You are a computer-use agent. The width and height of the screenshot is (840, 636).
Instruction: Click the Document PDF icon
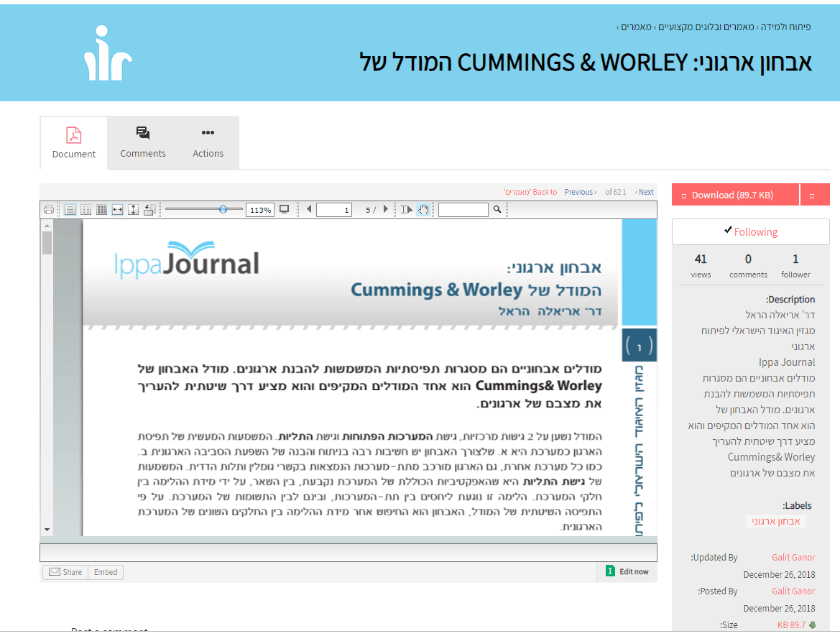point(74,135)
